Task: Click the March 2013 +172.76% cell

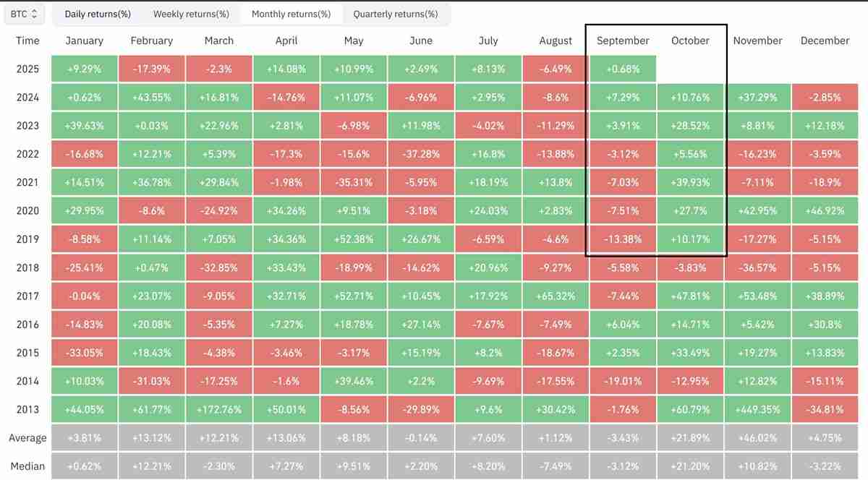Action: coord(218,409)
